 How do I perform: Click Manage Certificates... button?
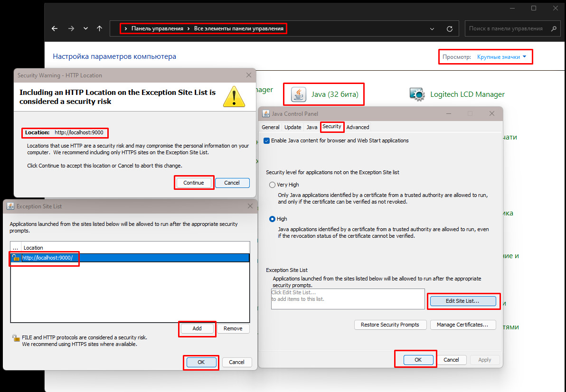(463, 325)
